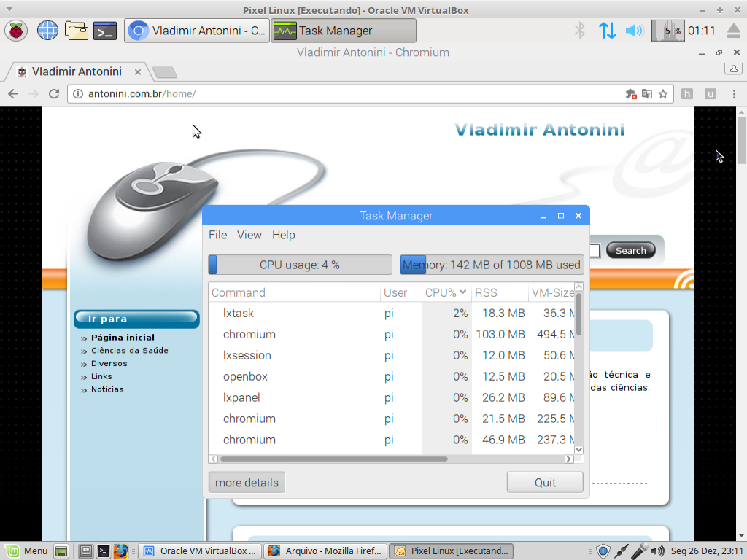747x560 pixels.
Task: Click the CPU usage monitor showing 5 %
Action: tap(667, 31)
